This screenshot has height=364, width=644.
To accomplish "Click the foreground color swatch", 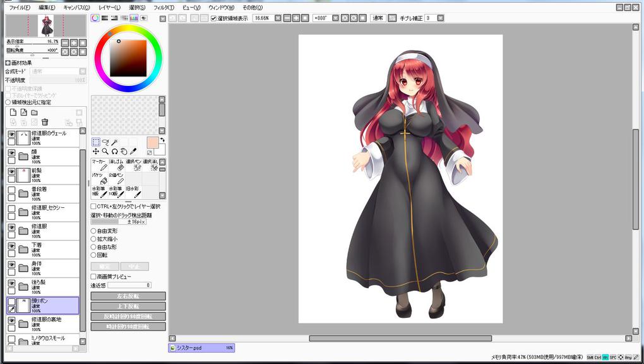I will point(152,143).
